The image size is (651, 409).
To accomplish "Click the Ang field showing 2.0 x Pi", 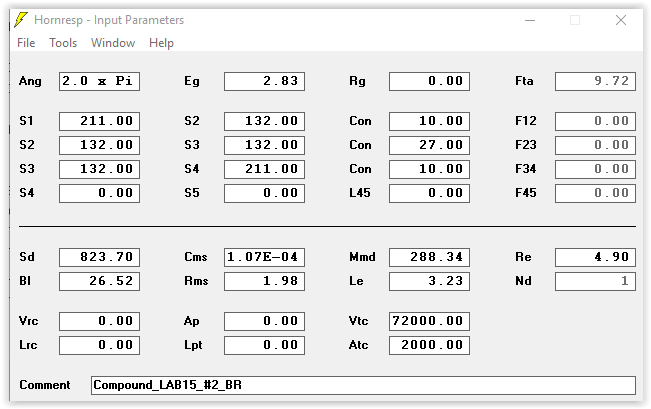I will (x=99, y=81).
